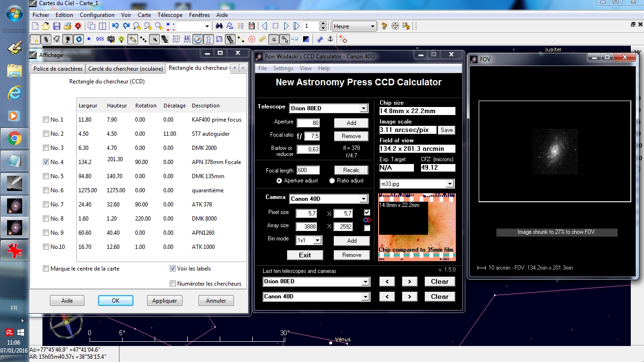The image size is (644, 362).
Task: Click Recalc in CCD Calculator
Action: (351, 170)
